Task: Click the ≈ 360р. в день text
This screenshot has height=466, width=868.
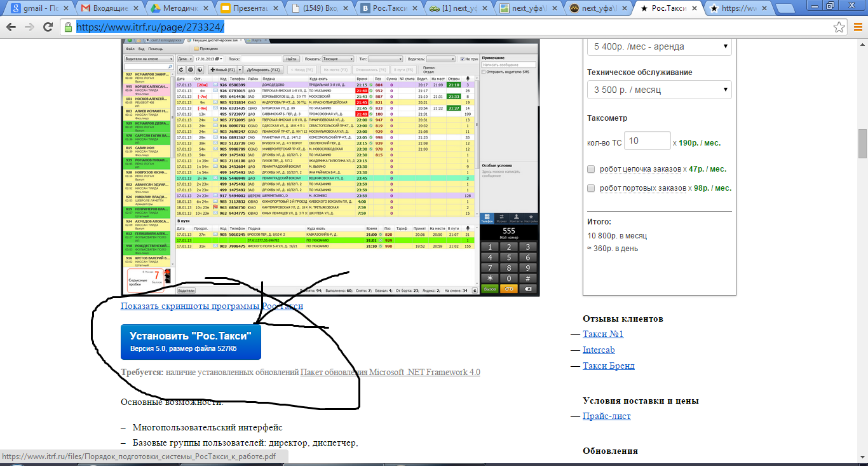Action: [614, 249]
